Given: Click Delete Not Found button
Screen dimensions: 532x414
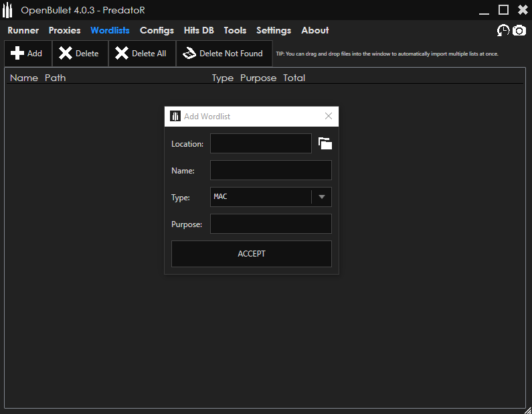Looking at the screenshot, I should tap(224, 54).
